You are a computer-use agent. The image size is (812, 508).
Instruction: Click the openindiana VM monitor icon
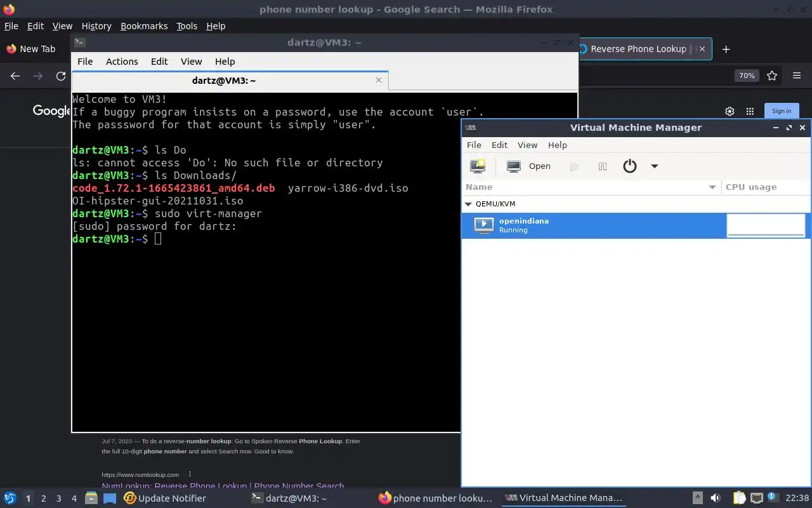pyautogui.click(x=483, y=225)
